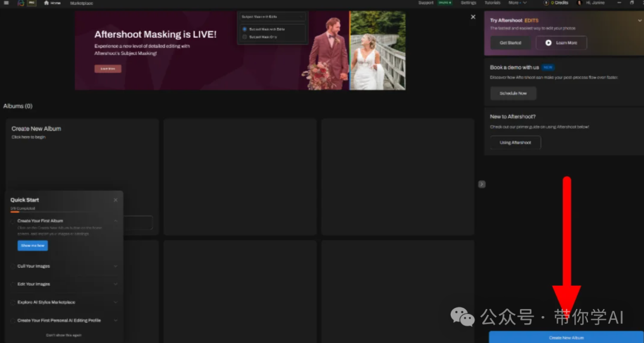Click the Don't show this again link

[x=64, y=335]
